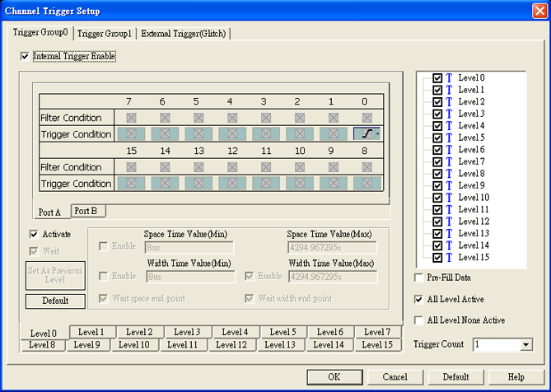Click the Cancel button

coord(395,377)
